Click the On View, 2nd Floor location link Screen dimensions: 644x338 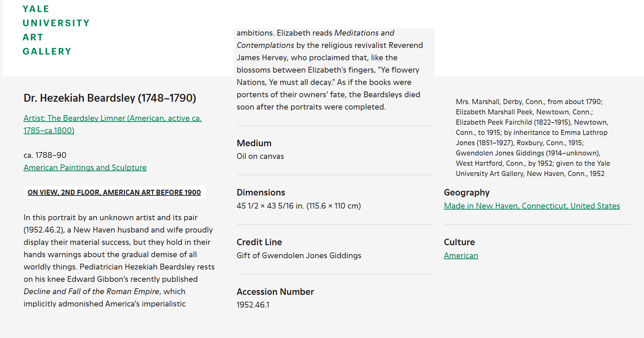pos(114,192)
